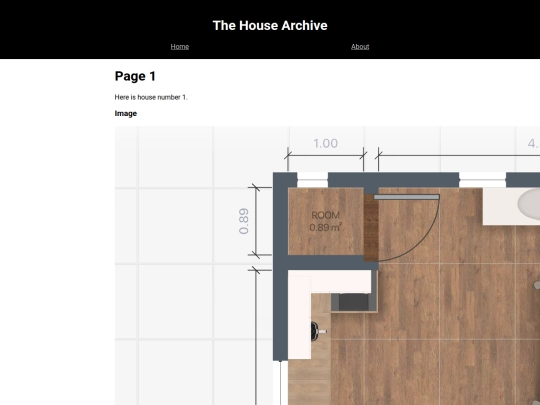The width and height of the screenshot is (540, 405).
Task: Click the office chair in floor plan
Action: click(319, 331)
